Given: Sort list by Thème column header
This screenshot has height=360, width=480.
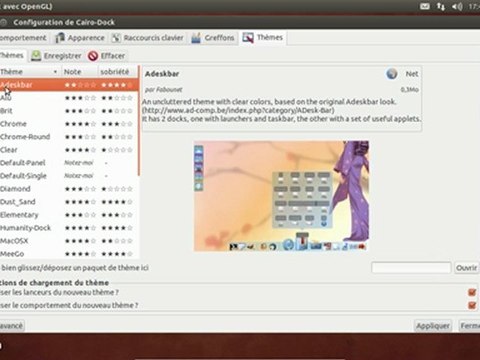Looking at the screenshot, I should coord(30,72).
